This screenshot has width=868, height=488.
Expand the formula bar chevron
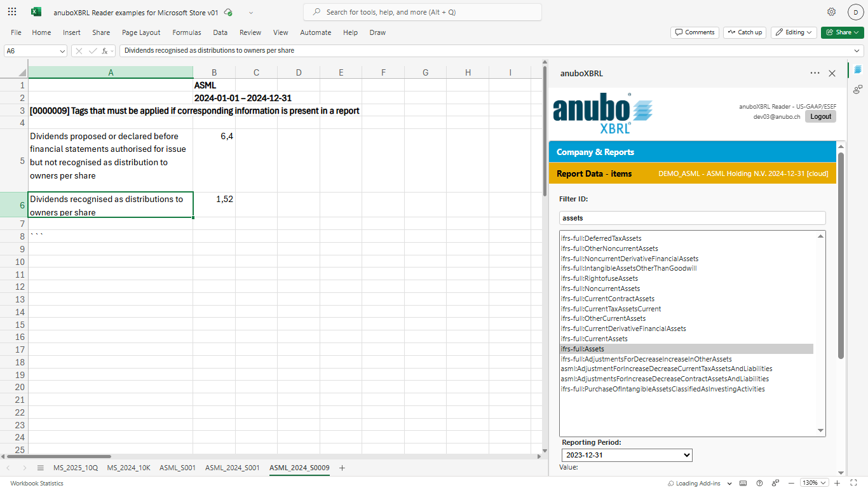pyautogui.click(x=857, y=51)
